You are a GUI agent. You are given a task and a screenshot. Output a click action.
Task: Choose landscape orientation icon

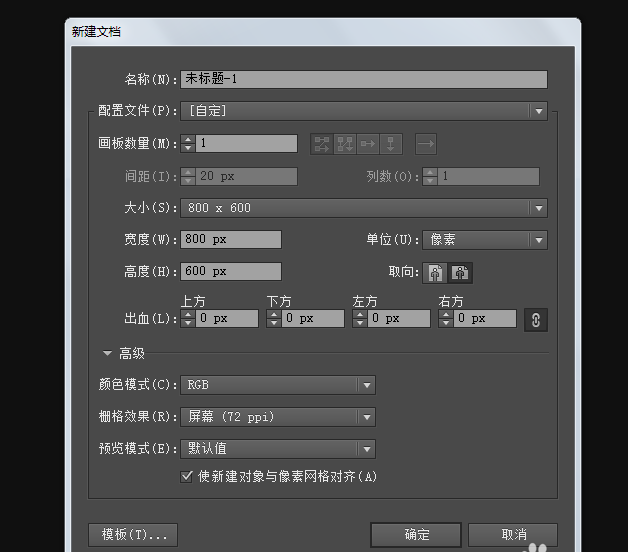click(x=460, y=273)
